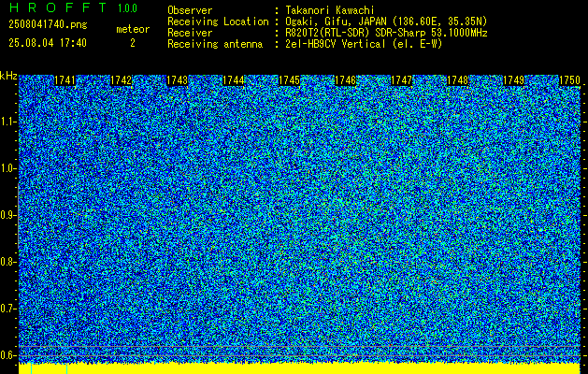Click the 0.6 frequency axis label

point(7,355)
